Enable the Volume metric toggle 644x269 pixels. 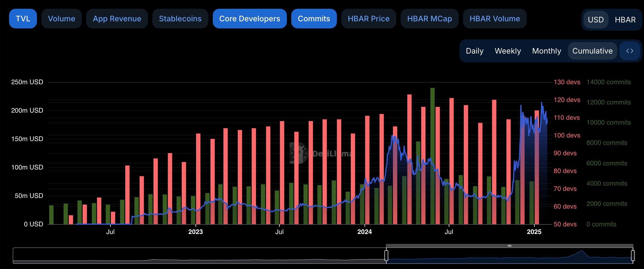click(62, 19)
